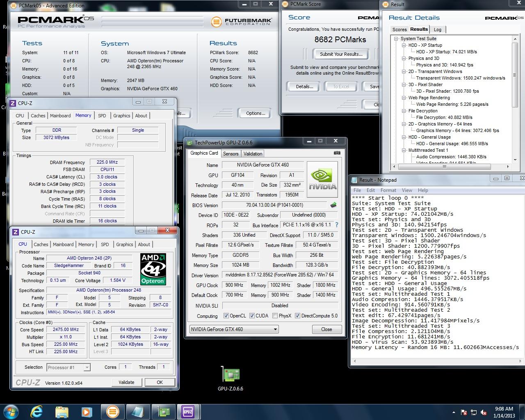Image resolution: width=525 pixels, height=420 pixels.
Task: Click the AMD Opteron 64 logo in CPU-Z
Action: click(x=153, y=269)
